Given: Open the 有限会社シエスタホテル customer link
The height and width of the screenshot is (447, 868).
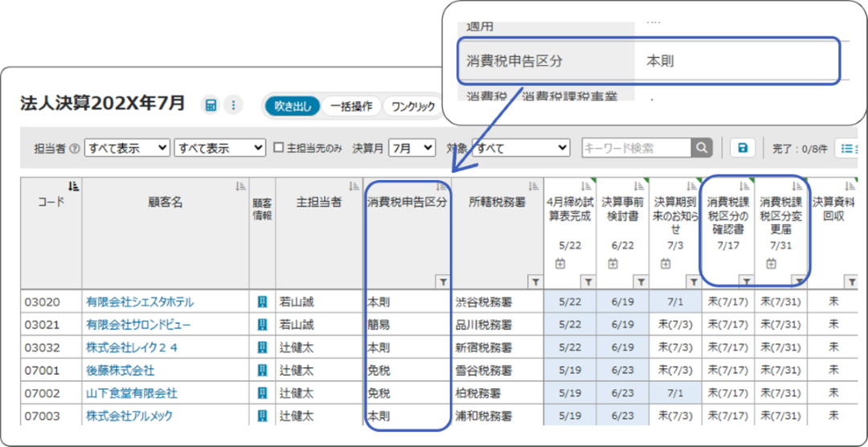Looking at the screenshot, I should tap(140, 302).
